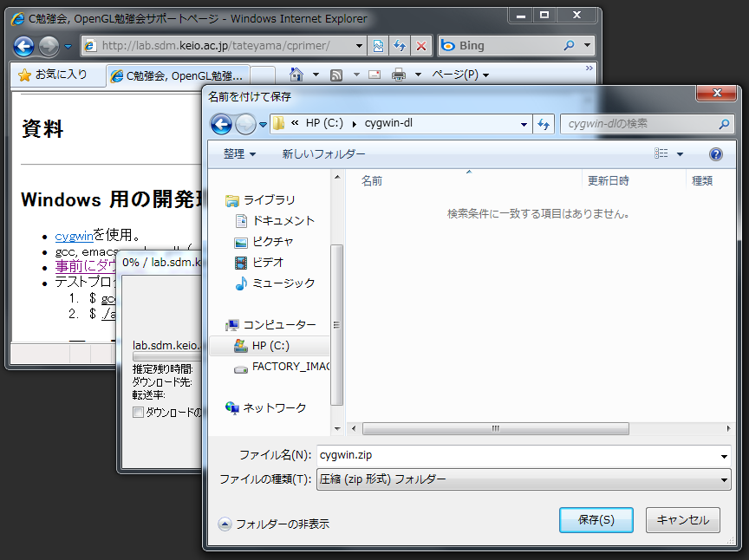Screen dimensions: 749x560
Task: Click Internet Explorer's stop loading icon
Action: point(420,46)
